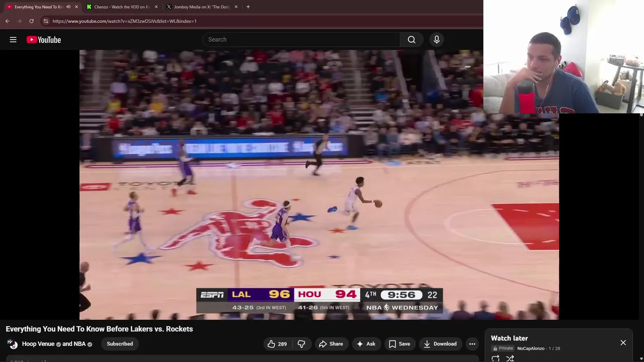The image size is (644, 362).
Task: Toggle shuffle playlist icon
Action: click(x=510, y=358)
